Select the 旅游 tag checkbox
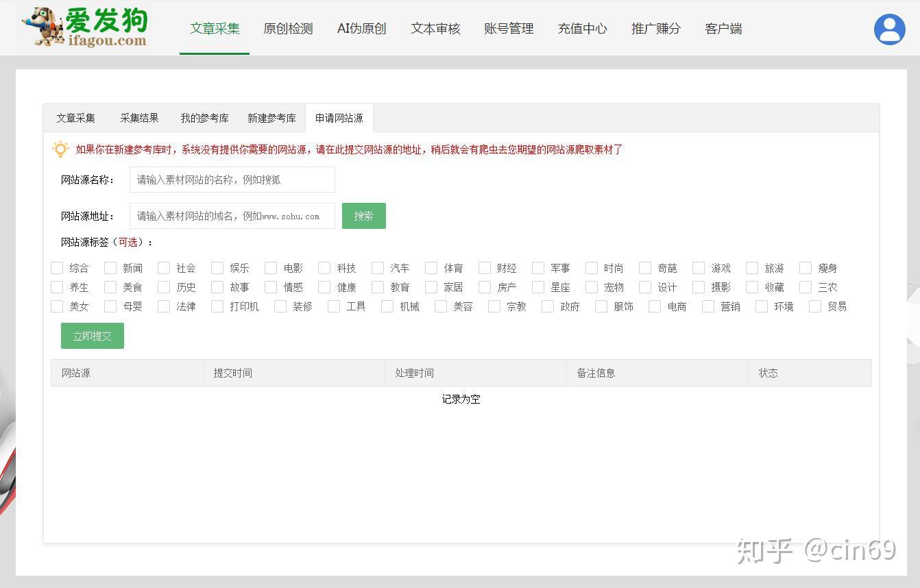 (752, 268)
